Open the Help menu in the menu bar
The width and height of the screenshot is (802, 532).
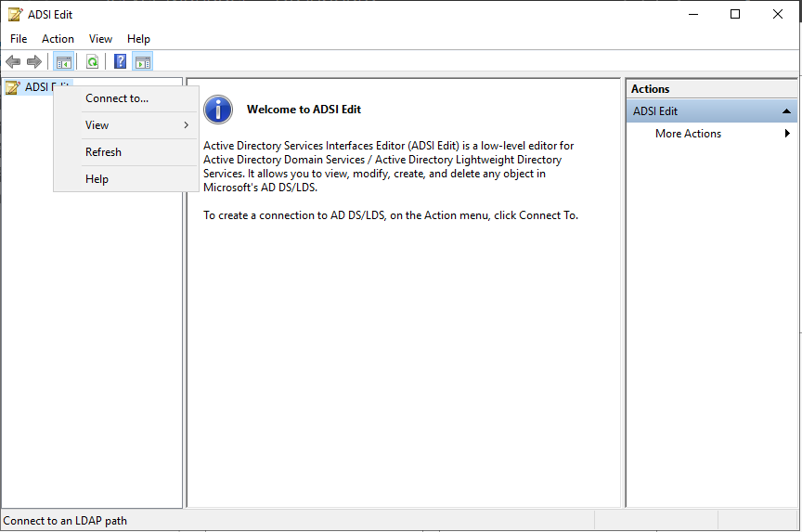(138, 39)
